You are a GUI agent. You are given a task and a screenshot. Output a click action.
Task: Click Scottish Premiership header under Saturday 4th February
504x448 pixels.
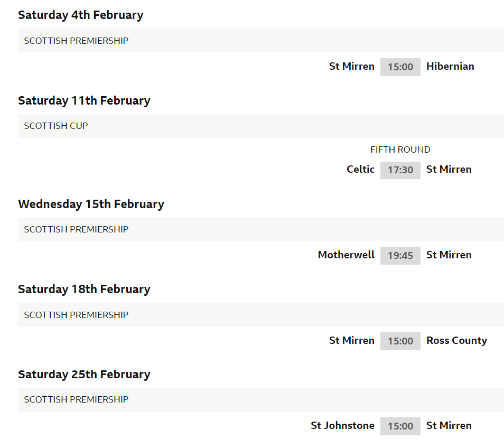[x=76, y=41]
